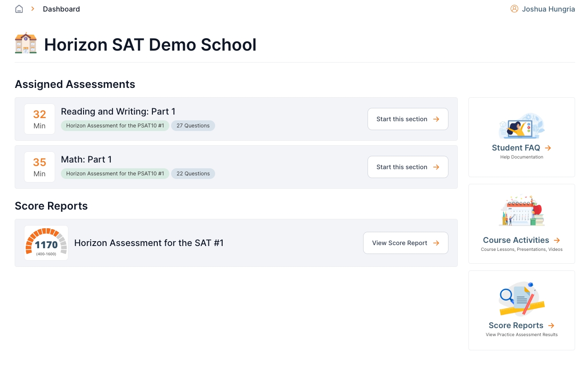The height and width of the screenshot is (365, 588).
Task: Start the Math Part 1 section
Action: coord(408,167)
